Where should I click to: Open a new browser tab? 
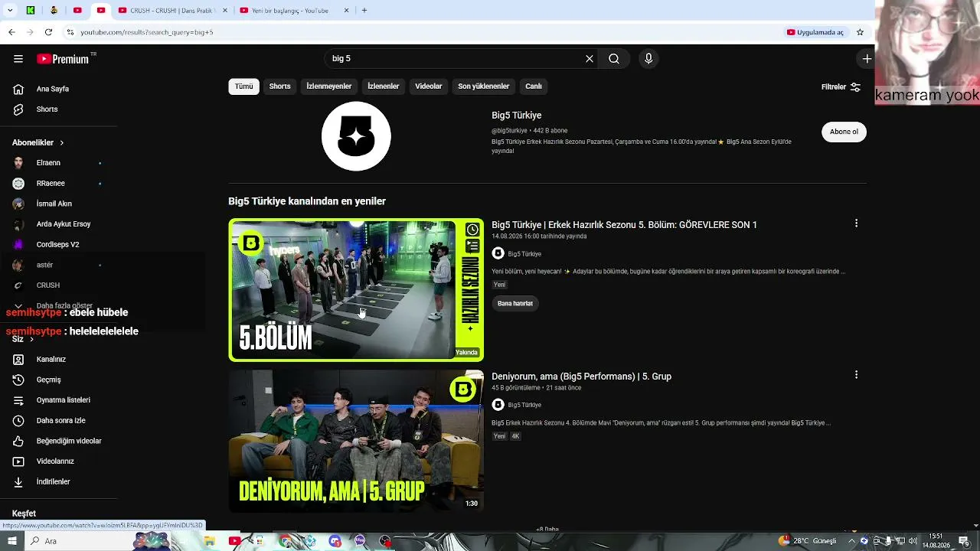[364, 11]
